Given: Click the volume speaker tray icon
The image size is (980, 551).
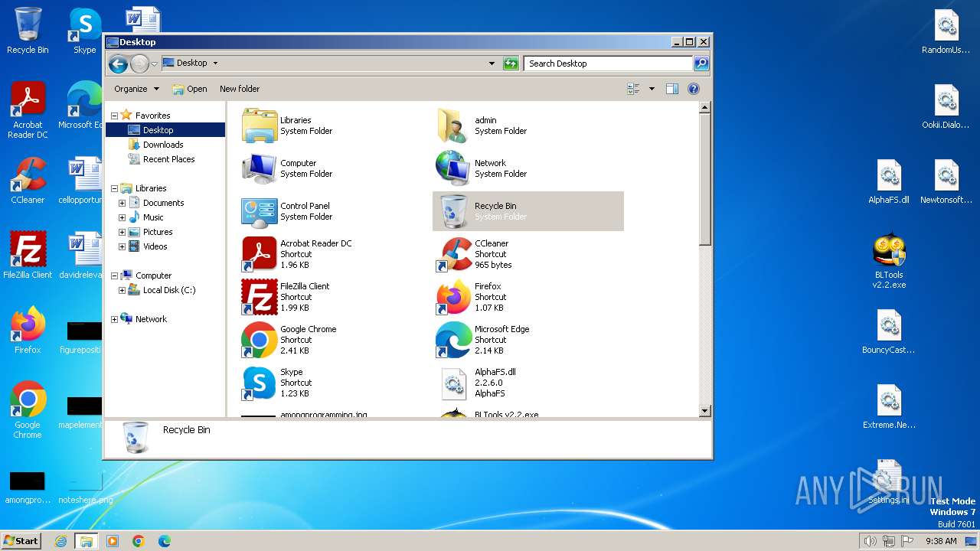Looking at the screenshot, I should [x=870, y=541].
